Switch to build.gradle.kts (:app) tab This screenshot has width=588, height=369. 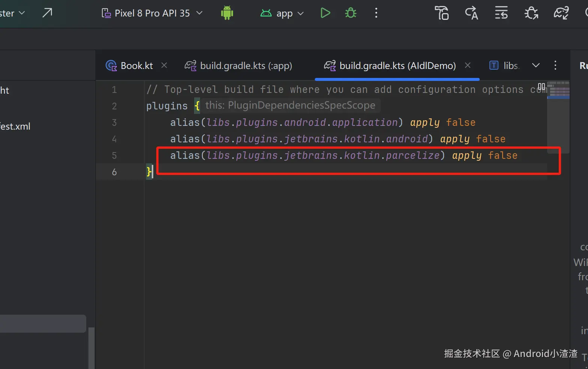[x=238, y=66]
